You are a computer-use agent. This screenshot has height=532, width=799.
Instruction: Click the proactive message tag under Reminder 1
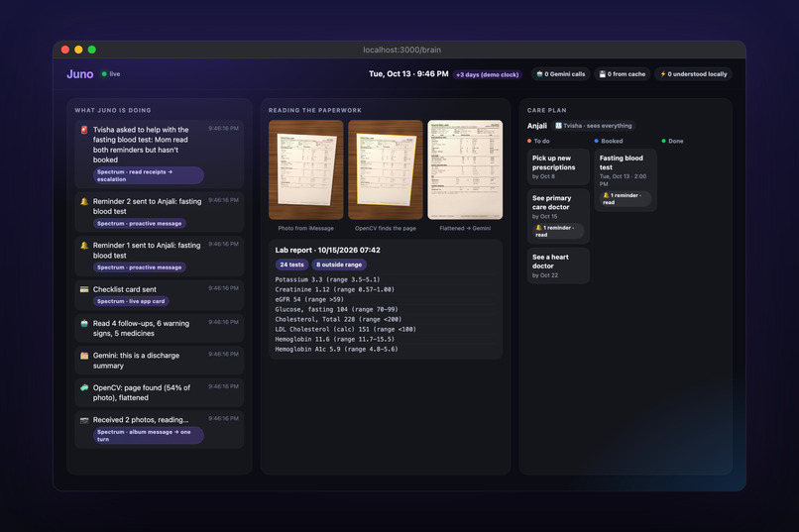[139, 267]
